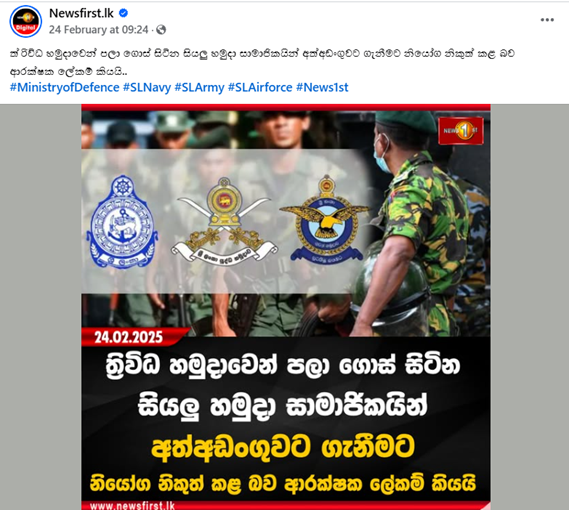Click the Sri Lanka Air Force eagle emblem
Screen dimensions: 569x510
click(x=325, y=220)
